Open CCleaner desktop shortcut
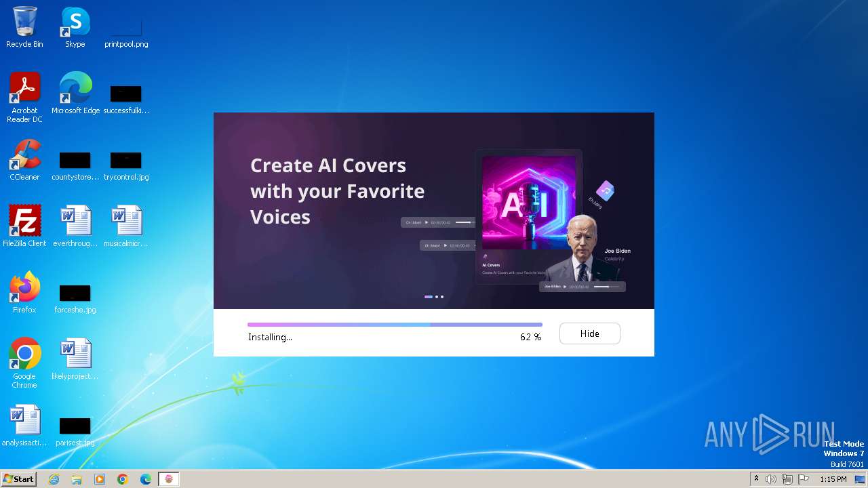Screen dimensions: 868x488 pyautogui.click(x=24, y=161)
